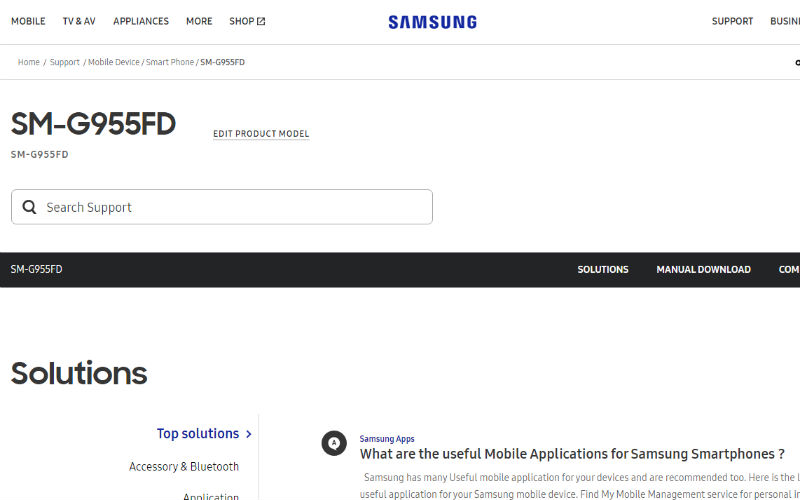
Task: Click the chevron next to Top solutions
Action: coord(248,434)
